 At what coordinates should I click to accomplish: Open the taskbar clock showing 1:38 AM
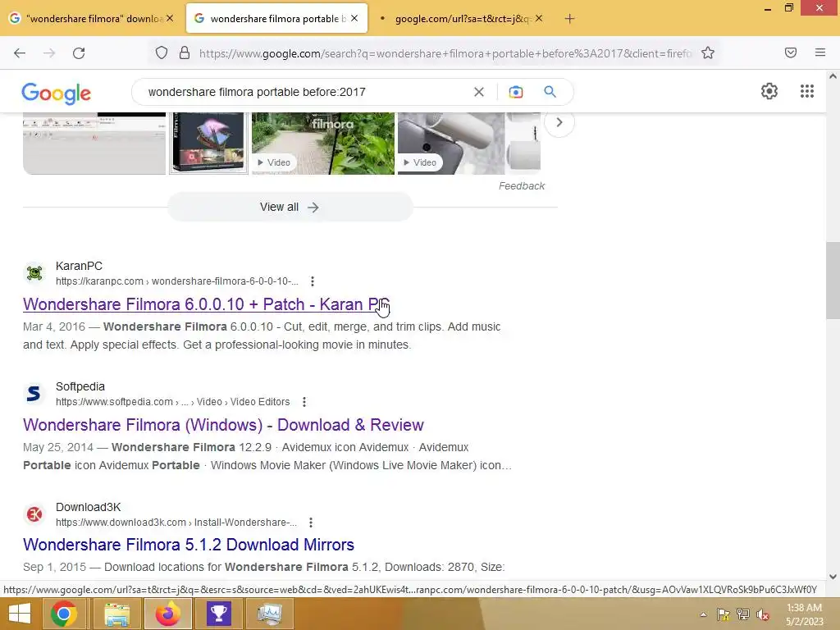[x=804, y=614]
